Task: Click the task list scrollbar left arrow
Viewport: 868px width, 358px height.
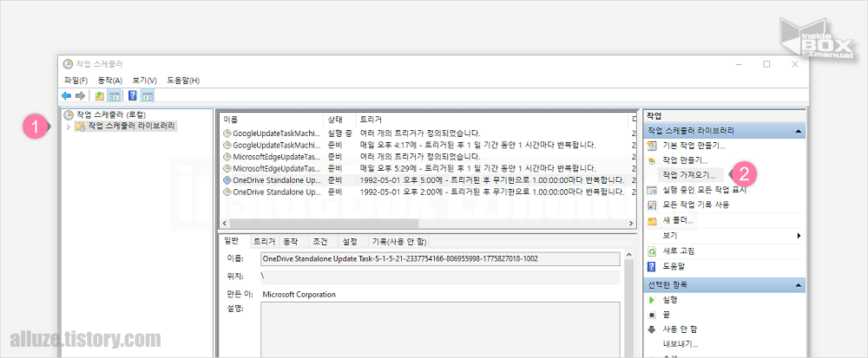Action: click(225, 223)
